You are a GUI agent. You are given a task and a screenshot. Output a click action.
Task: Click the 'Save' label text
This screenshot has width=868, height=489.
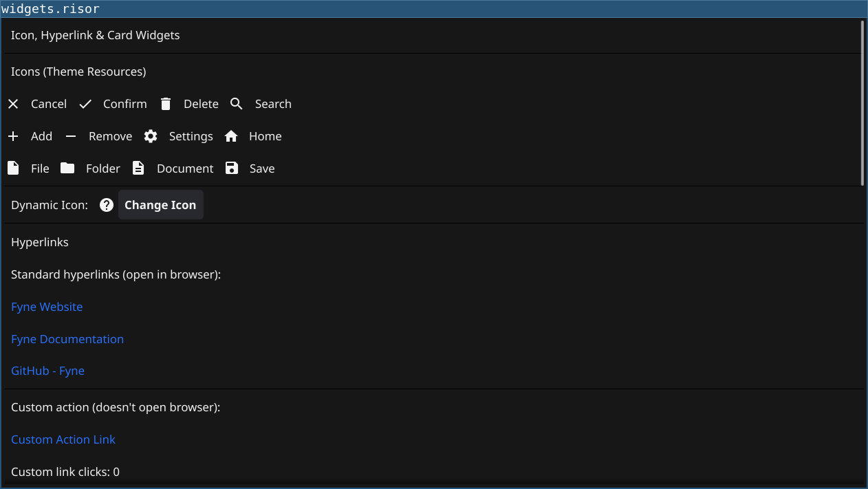pyautogui.click(x=262, y=169)
